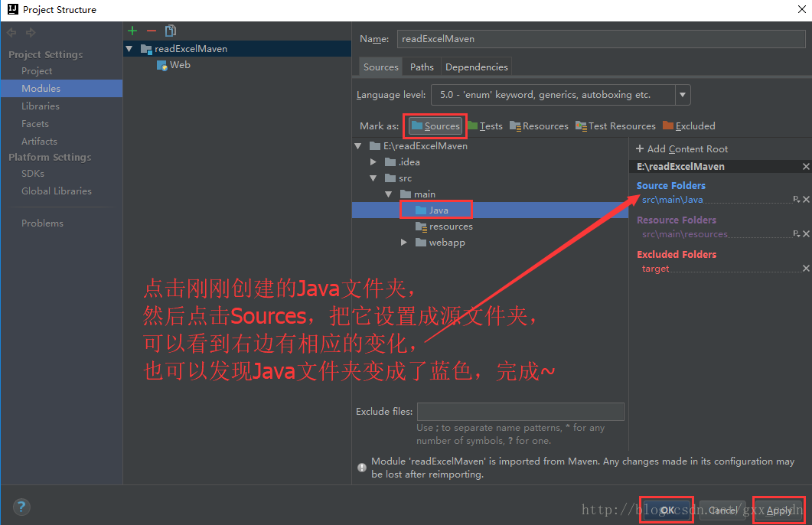Click the Web facet icon in the module tree

(161, 65)
